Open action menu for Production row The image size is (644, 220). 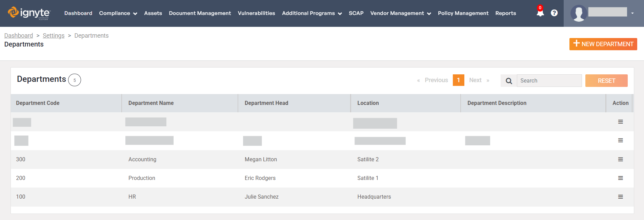[x=620, y=178]
